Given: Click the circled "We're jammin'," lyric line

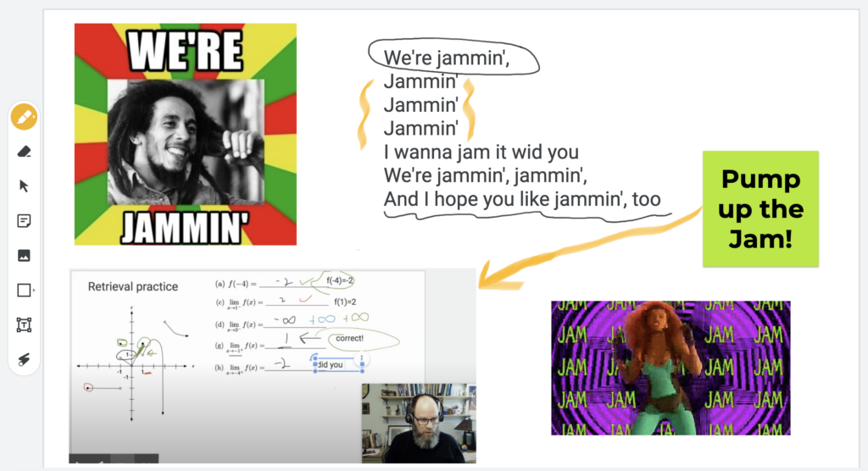Looking at the screenshot, I should tap(447, 58).
